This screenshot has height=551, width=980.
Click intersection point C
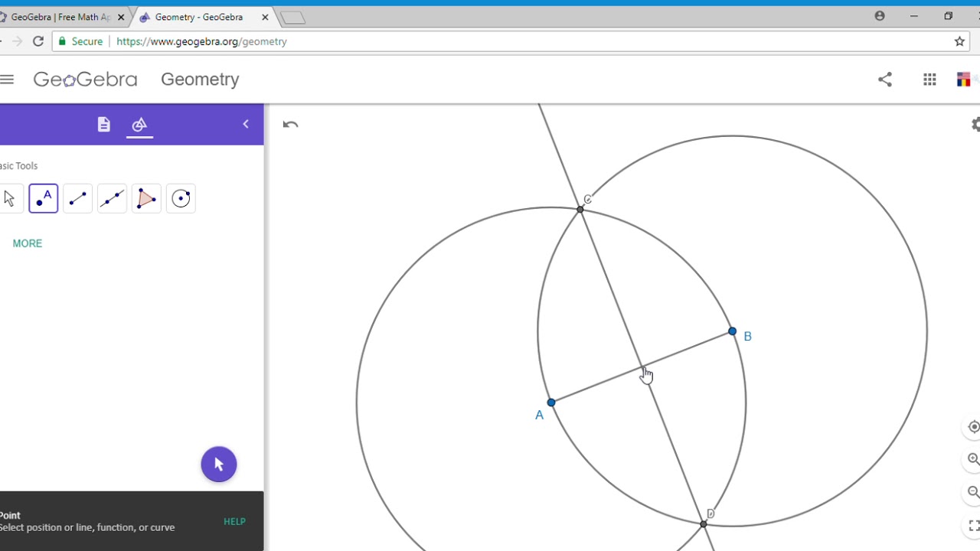[x=580, y=209]
